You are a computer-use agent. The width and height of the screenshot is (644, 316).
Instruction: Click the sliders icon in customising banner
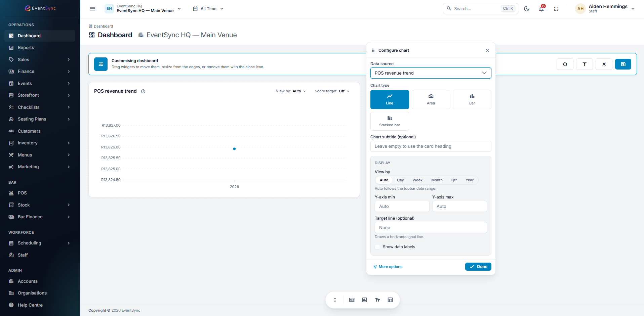[x=101, y=64]
